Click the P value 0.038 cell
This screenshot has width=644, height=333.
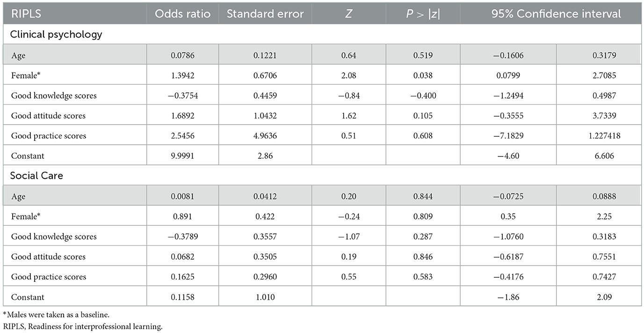(423, 75)
